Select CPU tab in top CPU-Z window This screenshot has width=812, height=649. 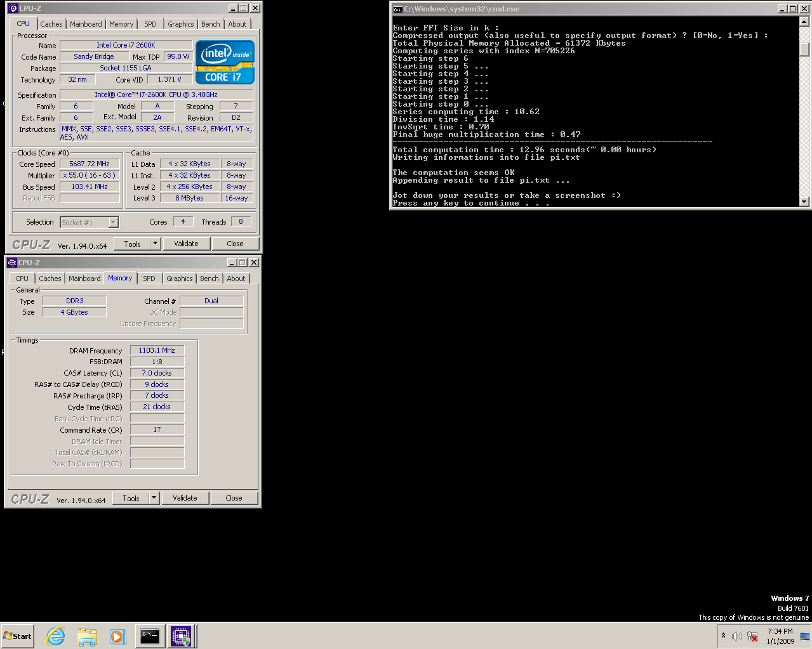(x=23, y=23)
